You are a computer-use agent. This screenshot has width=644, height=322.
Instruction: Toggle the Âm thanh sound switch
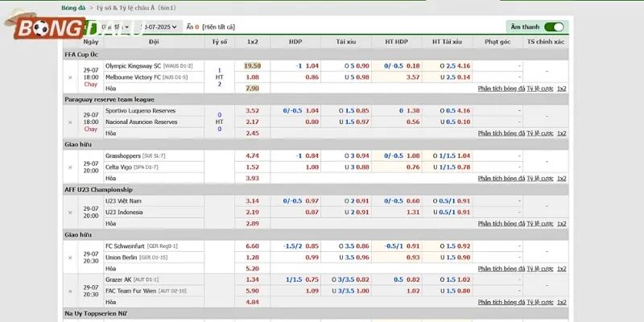click(554, 27)
